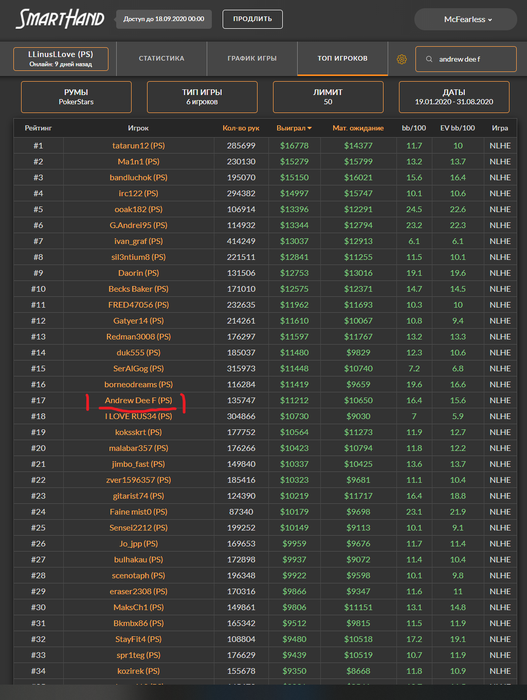Open player kozirek (PS)

(x=138, y=671)
